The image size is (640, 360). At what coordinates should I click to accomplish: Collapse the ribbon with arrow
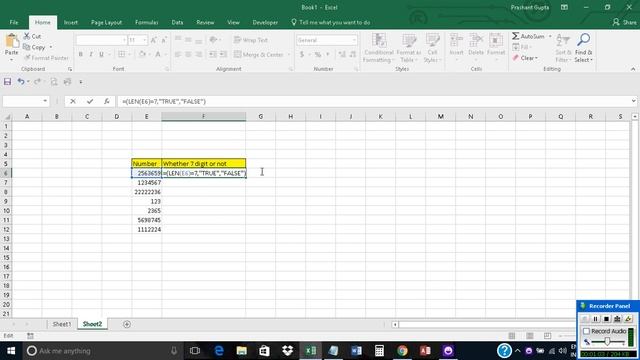point(633,69)
